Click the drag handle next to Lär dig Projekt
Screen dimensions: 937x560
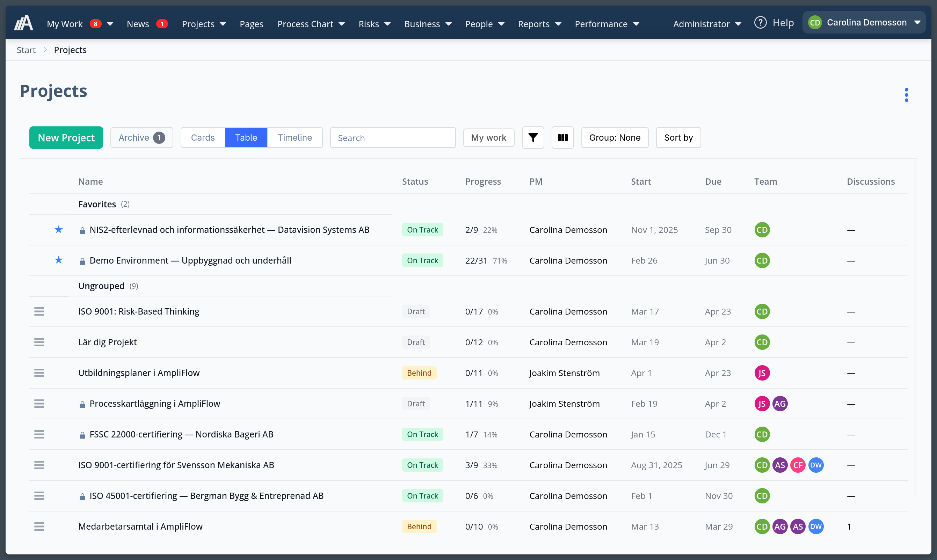[x=39, y=342]
